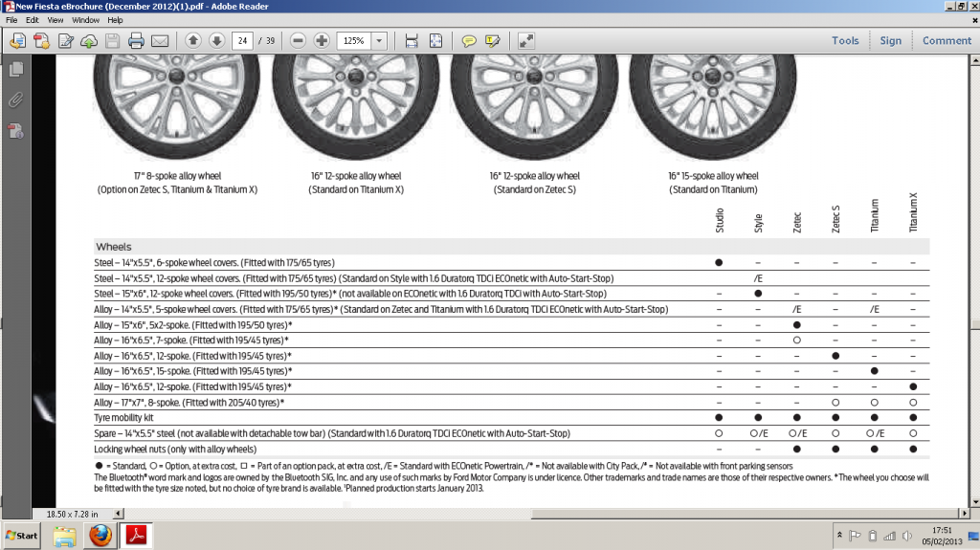Click the page number field showing 24

(242, 40)
